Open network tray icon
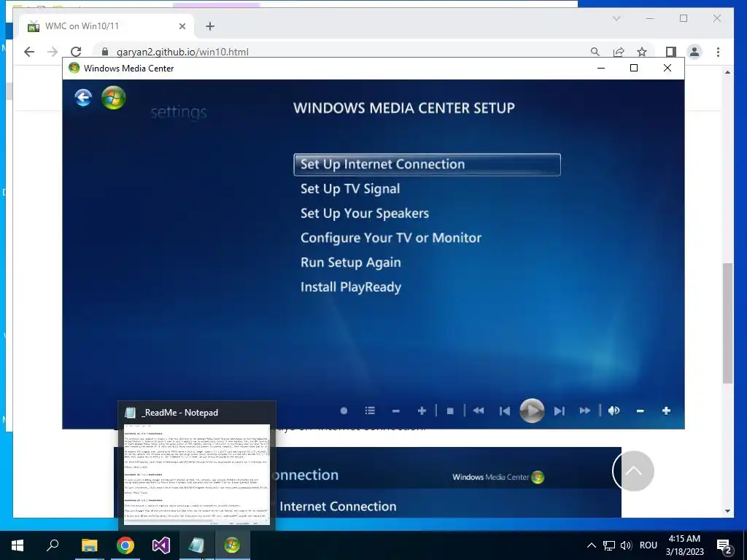The height and width of the screenshot is (560, 747). 609,545
